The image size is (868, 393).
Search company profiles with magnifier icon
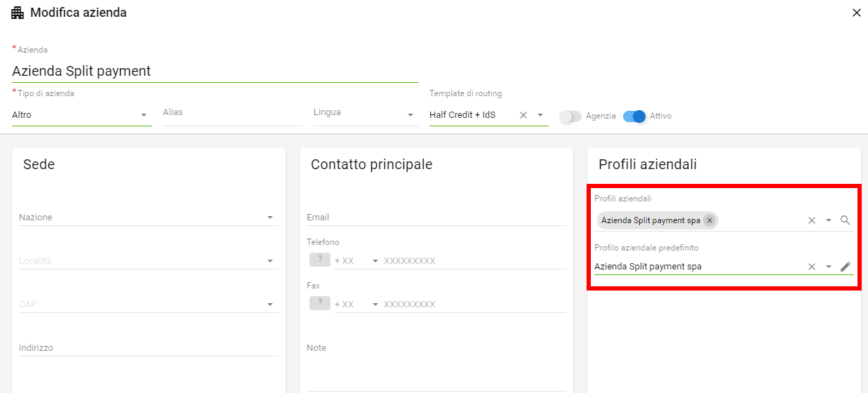coord(846,220)
